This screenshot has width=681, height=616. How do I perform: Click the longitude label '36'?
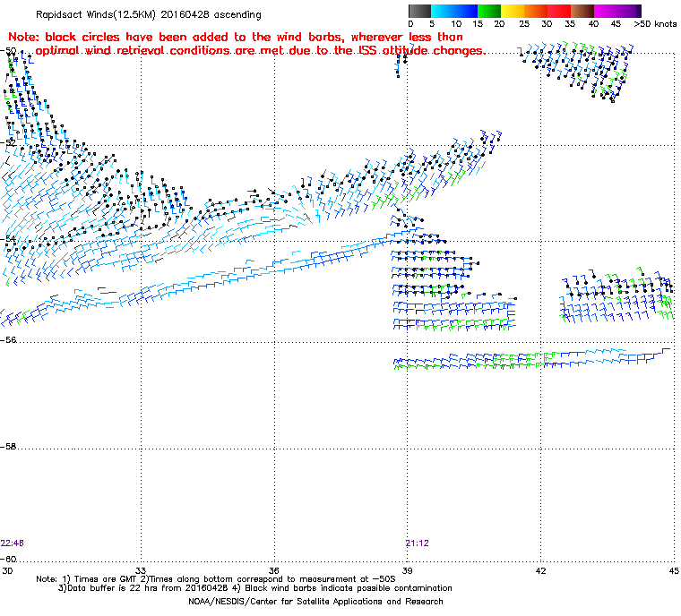click(274, 570)
